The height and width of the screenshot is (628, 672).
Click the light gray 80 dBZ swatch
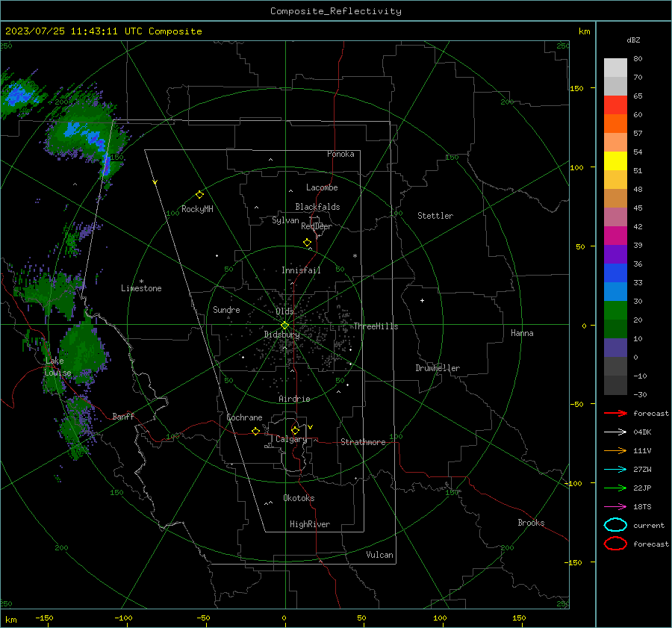615,67
